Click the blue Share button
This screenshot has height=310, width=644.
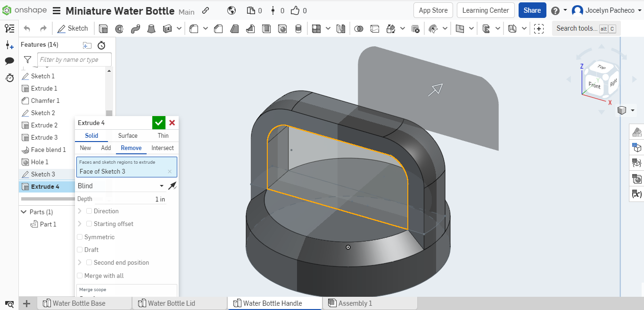click(532, 10)
